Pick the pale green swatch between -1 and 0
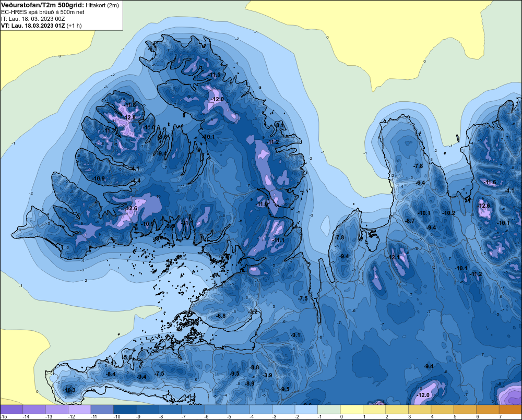This screenshot has height=420, width=522. click(x=329, y=410)
